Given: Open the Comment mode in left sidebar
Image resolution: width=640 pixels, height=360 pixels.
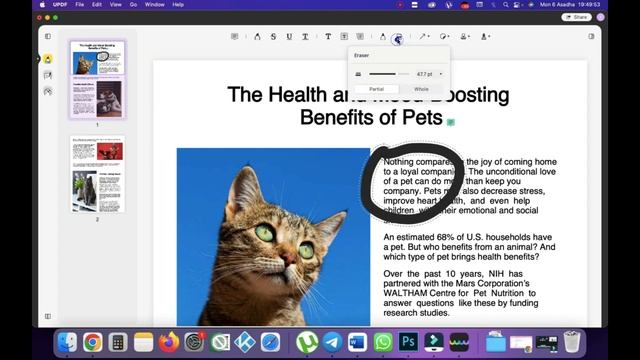Looking at the screenshot, I should pyautogui.click(x=48, y=59).
